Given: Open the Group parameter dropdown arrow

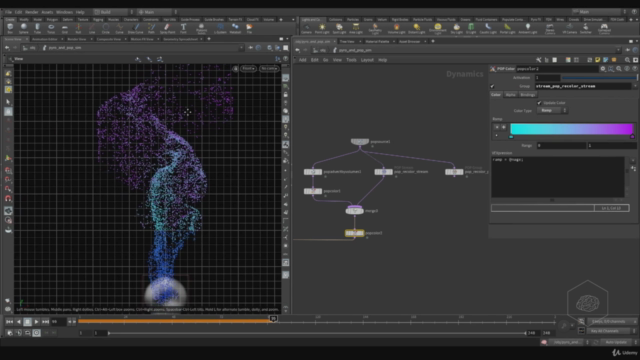Looking at the screenshot, I should [x=635, y=86].
